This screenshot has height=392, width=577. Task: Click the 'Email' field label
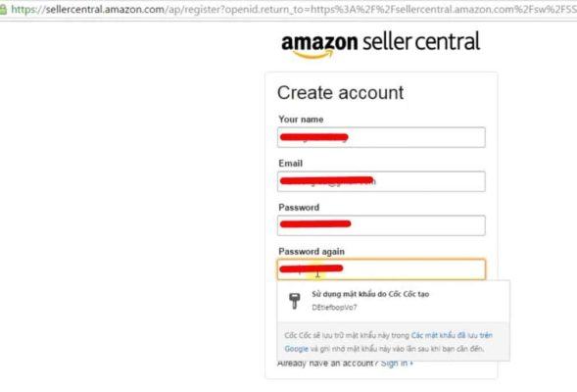point(290,164)
